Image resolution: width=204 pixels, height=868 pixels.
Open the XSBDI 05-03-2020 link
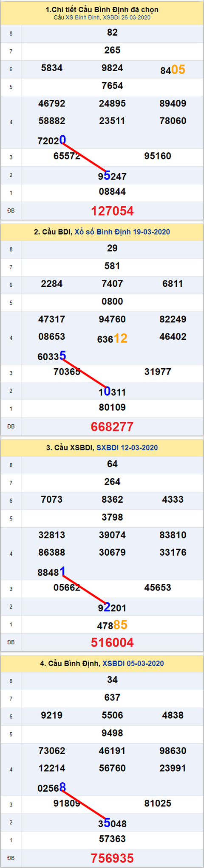(x=133, y=663)
